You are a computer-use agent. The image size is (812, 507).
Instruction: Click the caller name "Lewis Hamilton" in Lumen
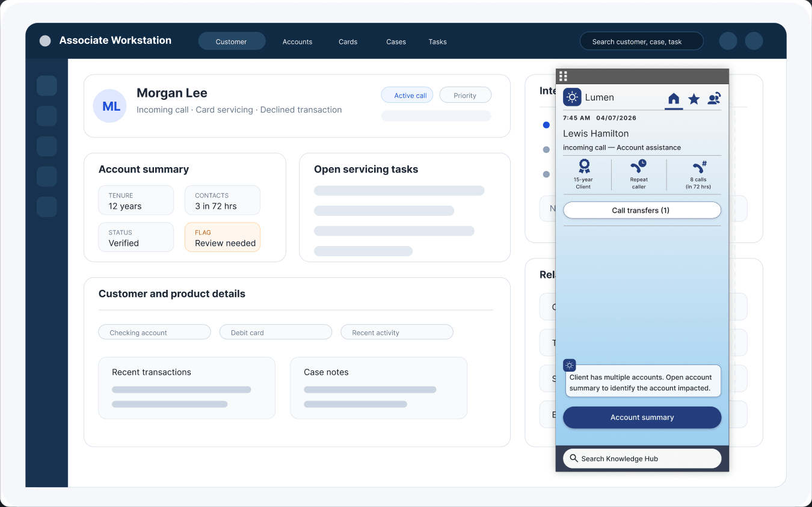[596, 134]
